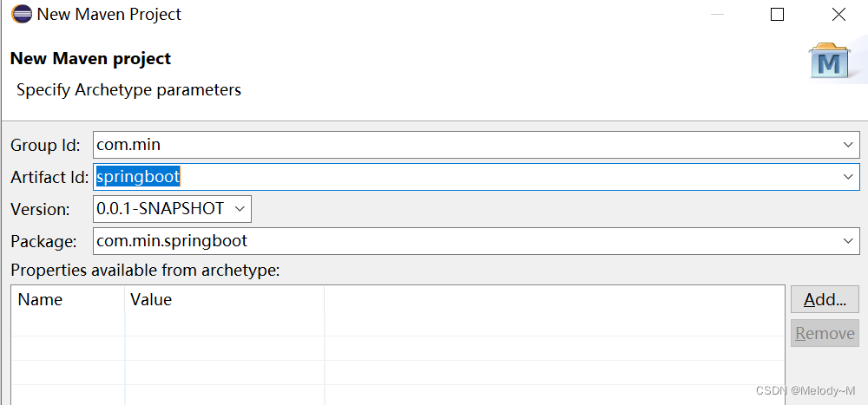The width and height of the screenshot is (868, 405).
Task: Click the greyed-out Remove button
Action: click(x=825, y=334)
